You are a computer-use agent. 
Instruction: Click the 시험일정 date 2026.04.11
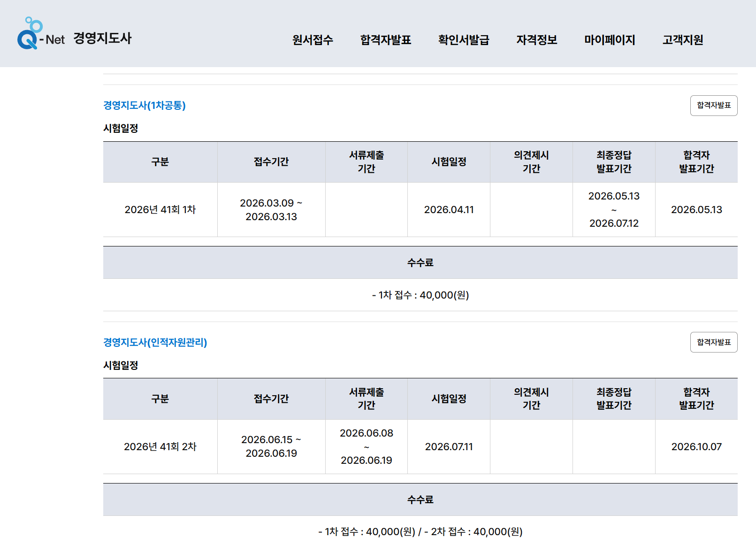[448, 209]
